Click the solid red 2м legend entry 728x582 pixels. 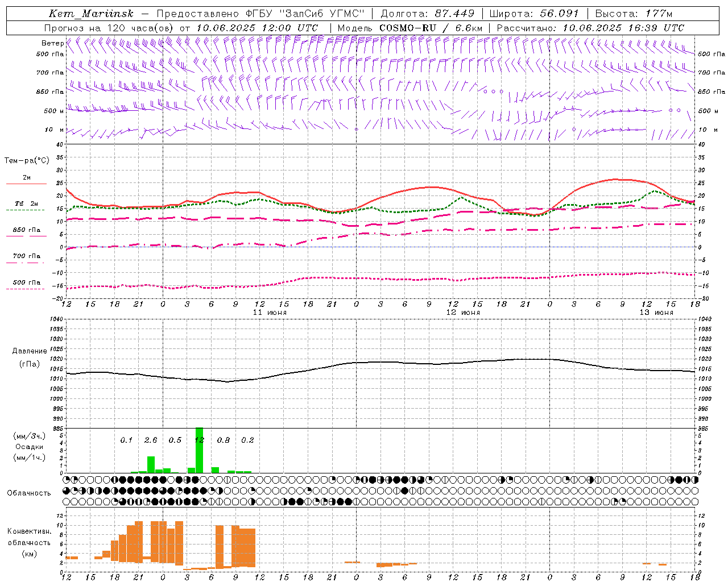coord(26,180)
